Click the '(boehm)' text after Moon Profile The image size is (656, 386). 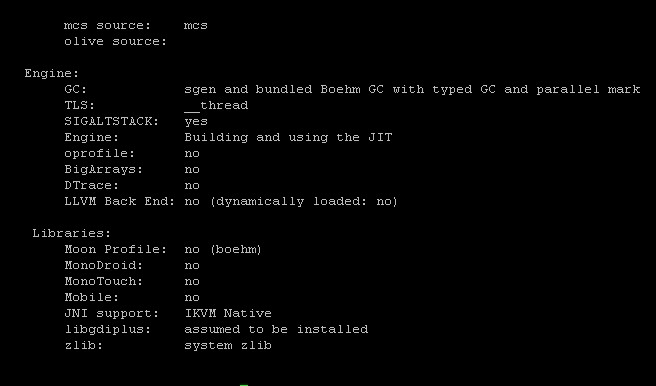coord(236,250)
